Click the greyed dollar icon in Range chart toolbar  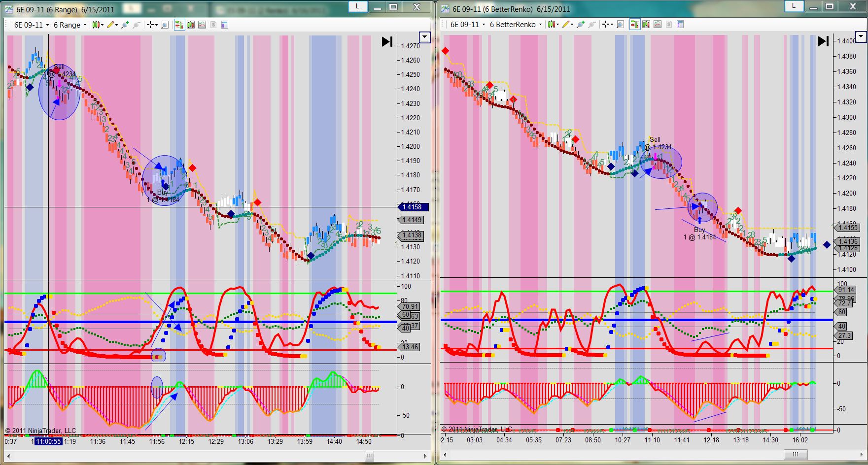(x=213, y=25)
